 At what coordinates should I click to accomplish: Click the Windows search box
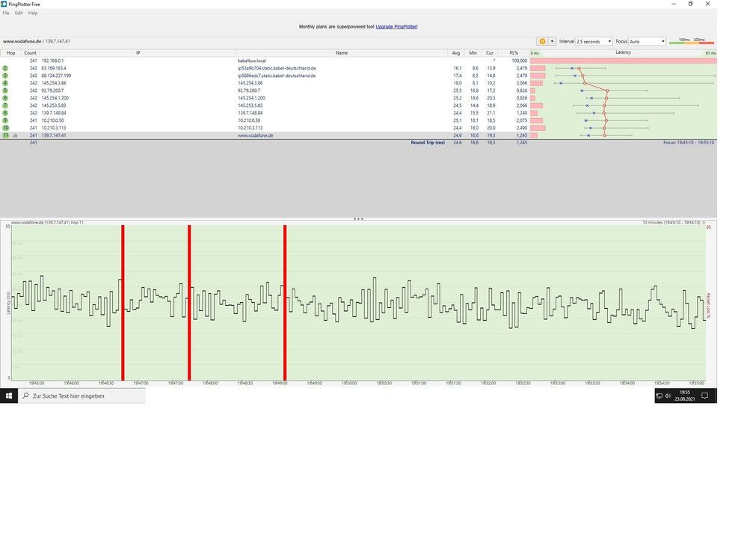[82, 396]
